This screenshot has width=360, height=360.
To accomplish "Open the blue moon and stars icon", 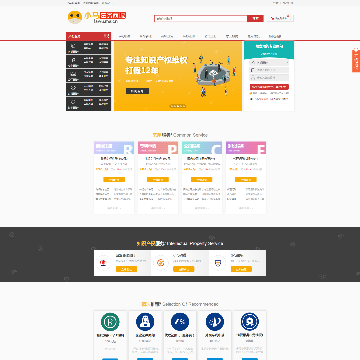I will (x=215, y=322).
